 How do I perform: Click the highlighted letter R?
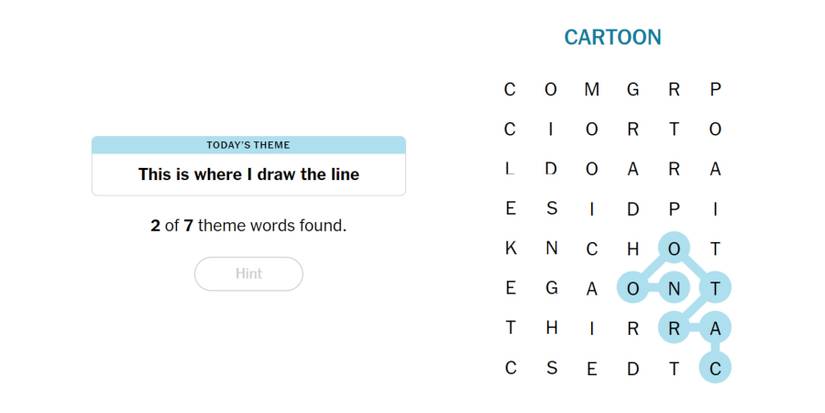tap(674, 328)
